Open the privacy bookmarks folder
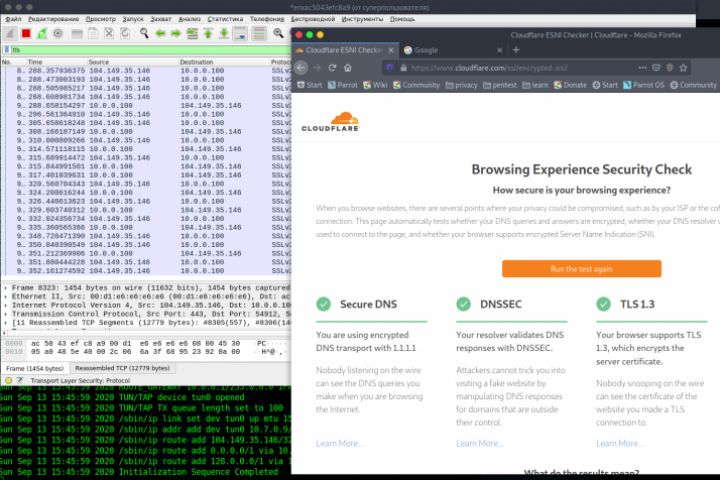 461,85
